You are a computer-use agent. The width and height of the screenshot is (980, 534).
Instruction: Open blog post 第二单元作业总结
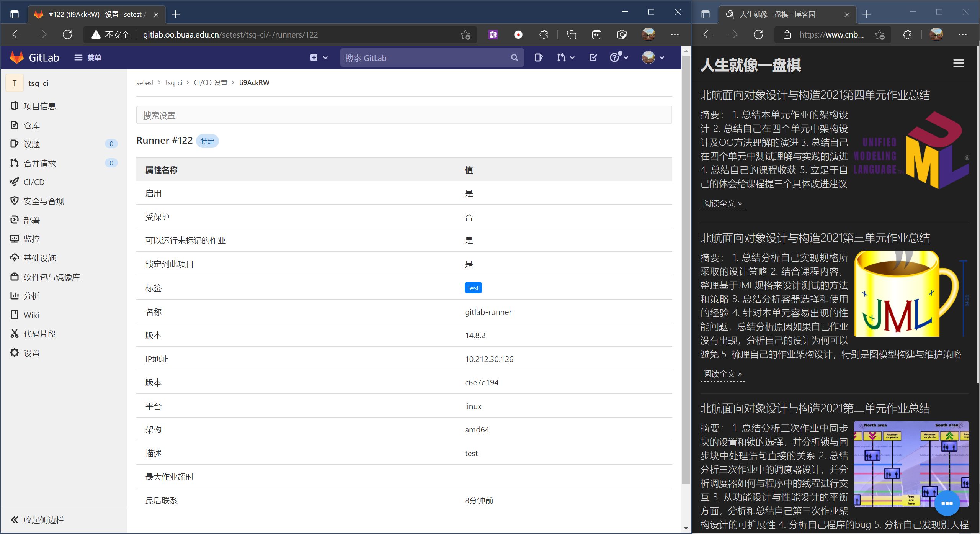[815, 408]
